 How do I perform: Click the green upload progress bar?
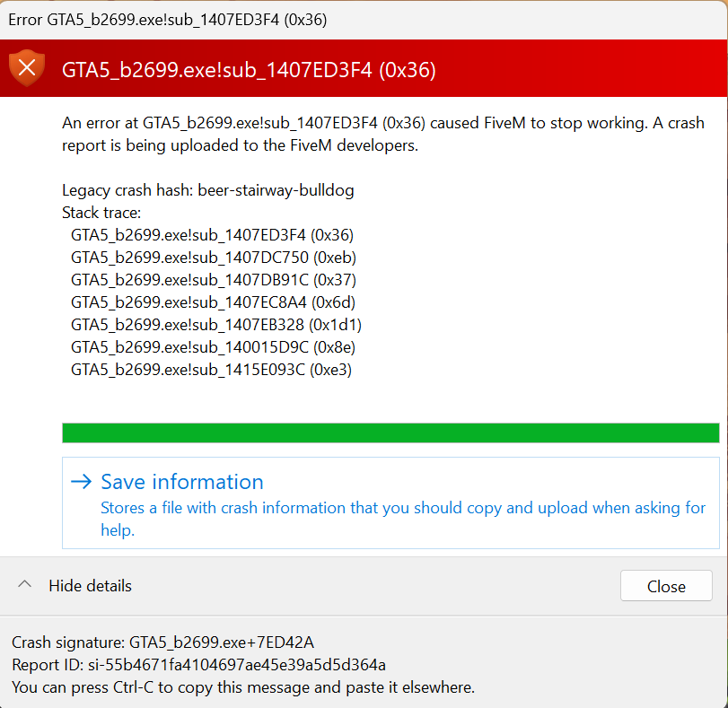pyautogui.click(x=390, y=433)
